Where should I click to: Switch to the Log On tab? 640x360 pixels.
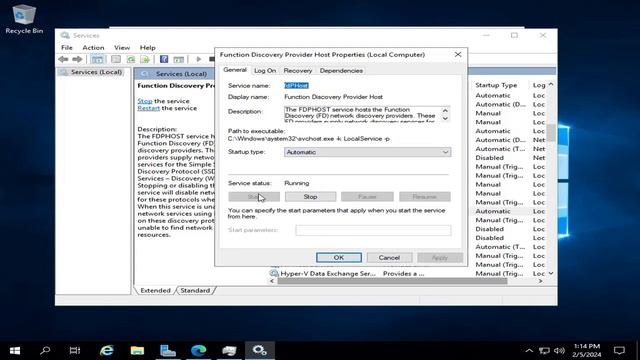[x=265, y=71]
